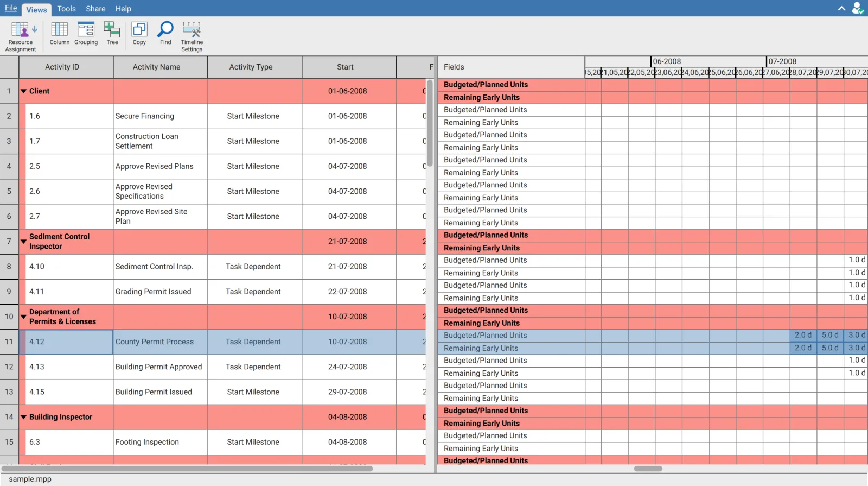
Task: Switch to Tree view
Action: point(112,34)
